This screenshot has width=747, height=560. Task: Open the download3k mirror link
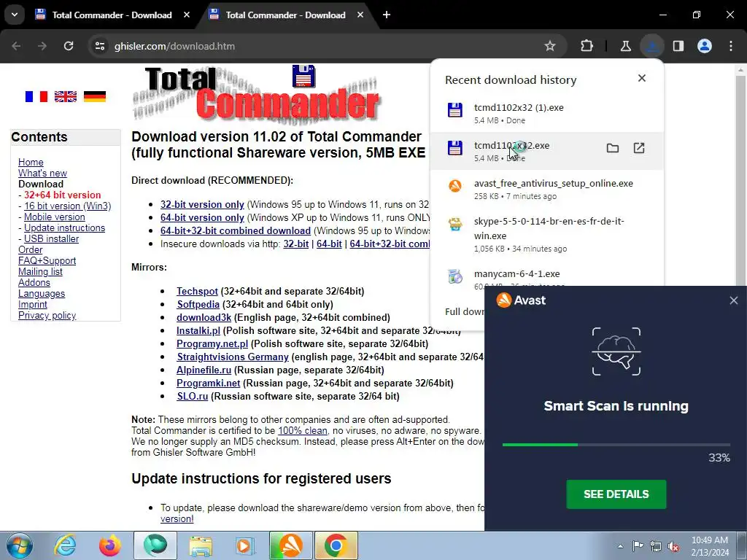(x=204, y=317)
